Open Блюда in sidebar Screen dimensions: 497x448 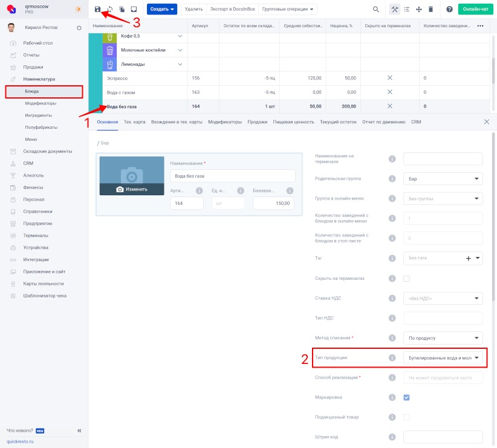click(44, 91)
